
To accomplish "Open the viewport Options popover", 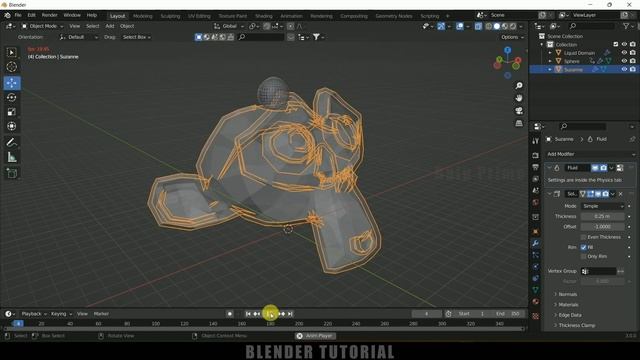I will tap(512, 37).
